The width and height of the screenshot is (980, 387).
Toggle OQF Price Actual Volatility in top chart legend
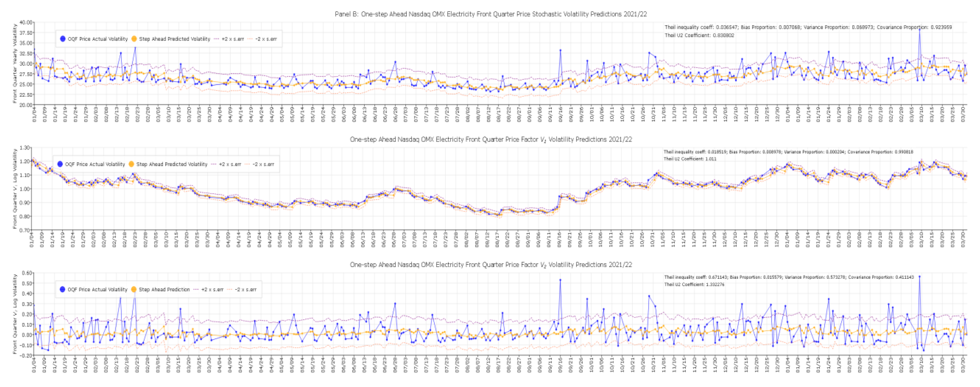click(x=97, y=39)
